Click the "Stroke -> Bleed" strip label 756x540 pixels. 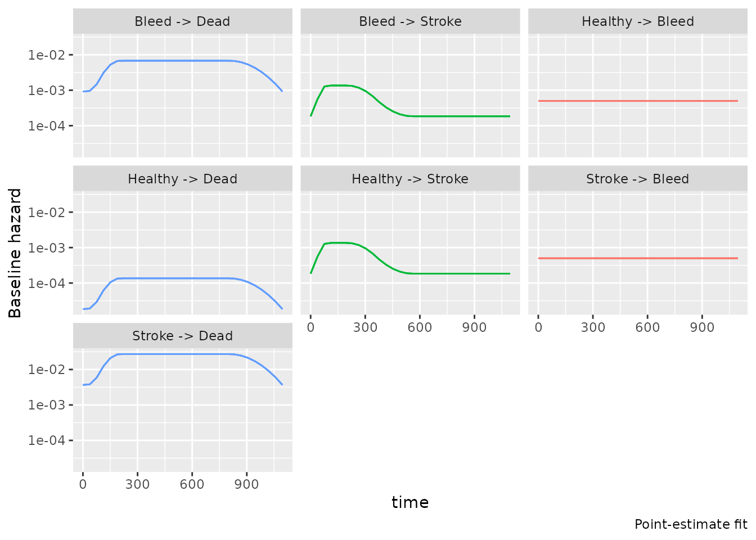[x=637, y=179]
